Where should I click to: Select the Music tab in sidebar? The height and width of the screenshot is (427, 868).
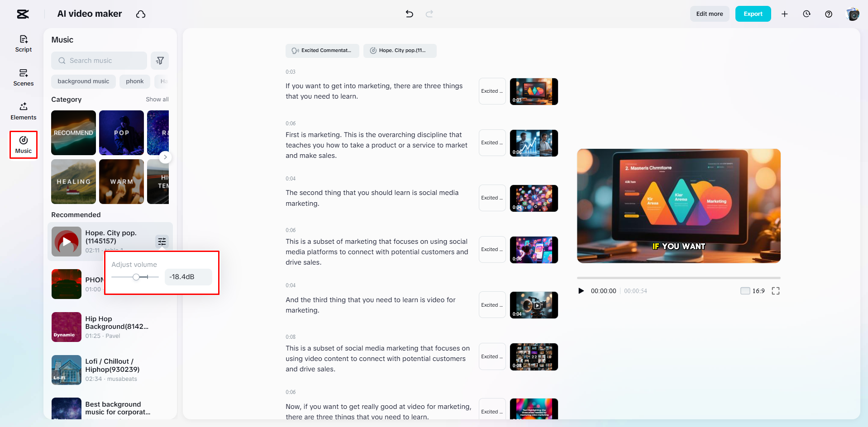[24, 145]
